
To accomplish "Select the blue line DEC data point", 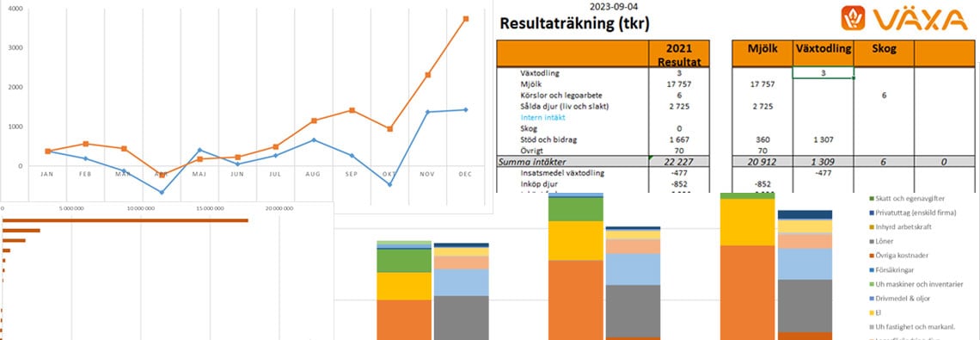I will point(466,109).
